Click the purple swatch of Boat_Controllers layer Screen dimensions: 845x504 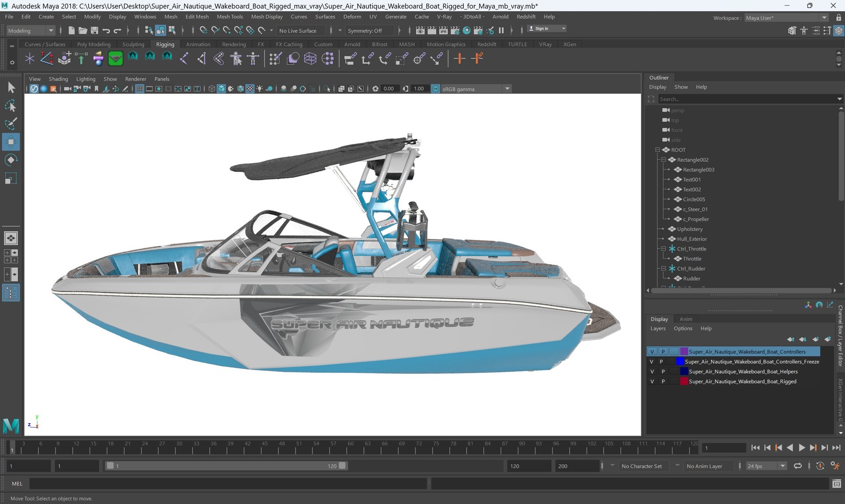(684, 351)
